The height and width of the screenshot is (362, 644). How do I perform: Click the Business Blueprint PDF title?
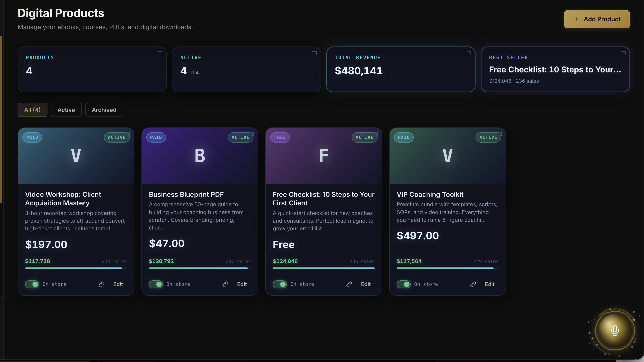coord(186,194)
